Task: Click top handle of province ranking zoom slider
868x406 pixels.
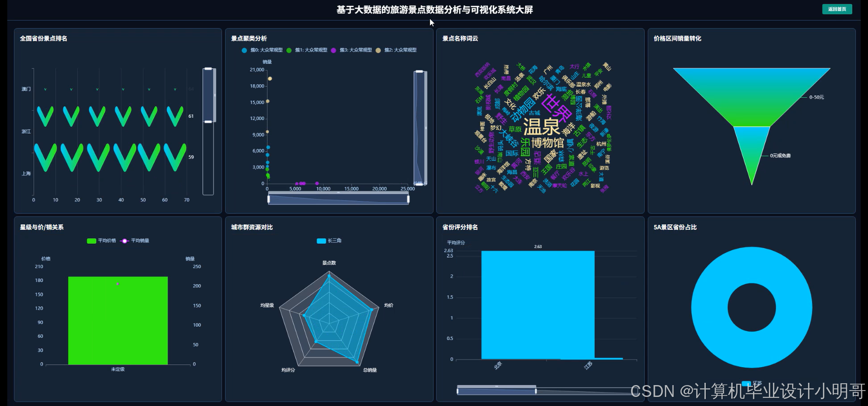Action: (x=208, y=69)
